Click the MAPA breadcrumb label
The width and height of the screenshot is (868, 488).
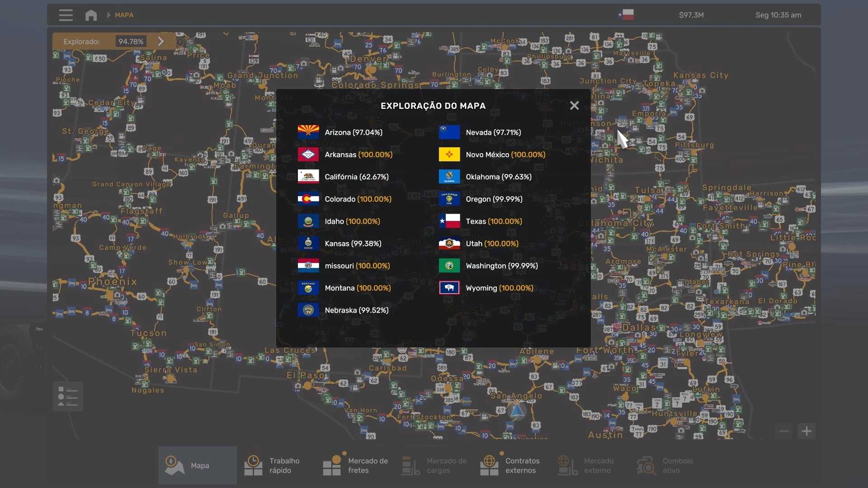tap(124, 15)
